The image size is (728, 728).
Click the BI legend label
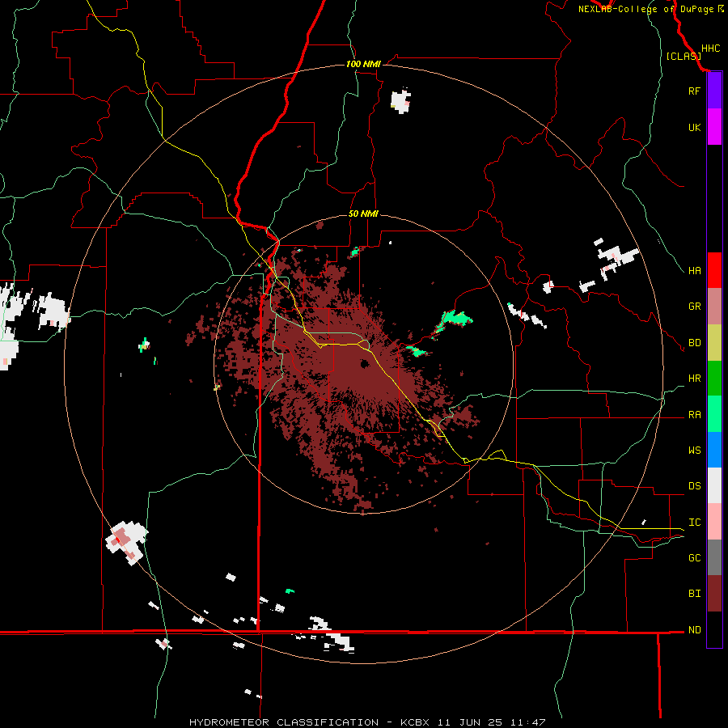(694, 594)
